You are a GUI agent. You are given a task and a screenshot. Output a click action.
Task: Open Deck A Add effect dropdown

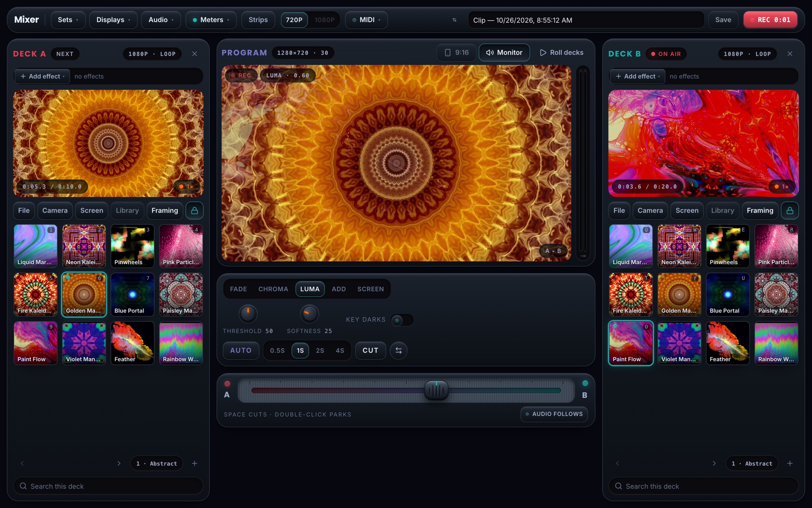42,76
